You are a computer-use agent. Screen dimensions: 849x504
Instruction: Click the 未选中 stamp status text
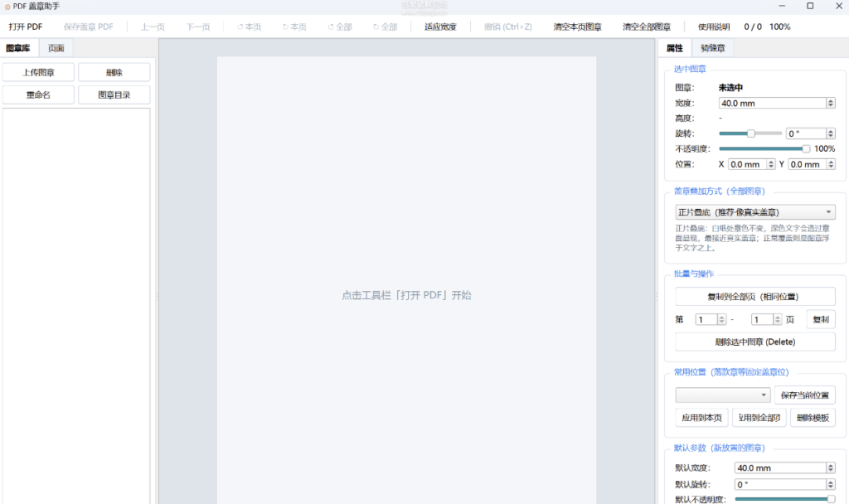(x=730, y=87)
